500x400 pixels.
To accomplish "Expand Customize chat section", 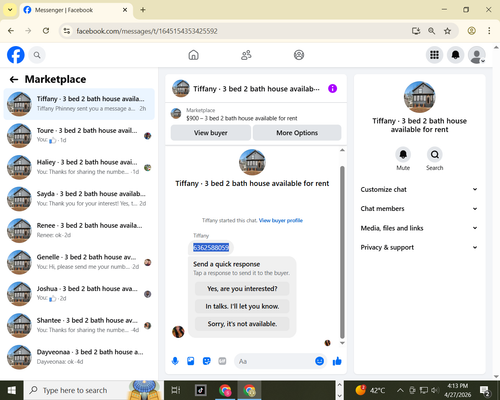I will click(x=419, y=189).
